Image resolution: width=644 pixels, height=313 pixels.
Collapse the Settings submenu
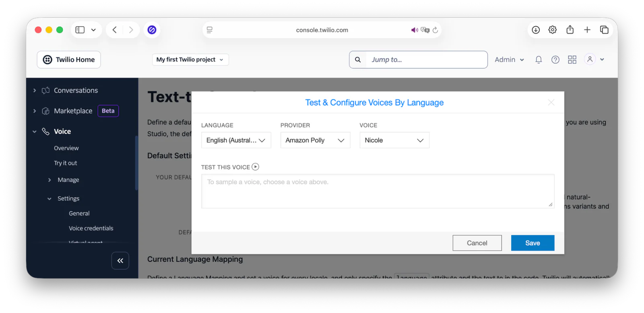pyautogui.click(x=50, y=199)
